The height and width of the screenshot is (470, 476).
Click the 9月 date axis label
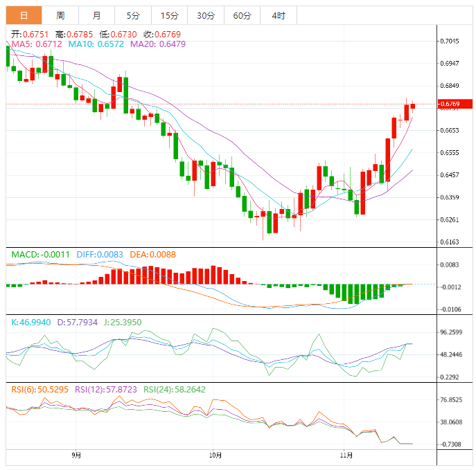point(76,455)
